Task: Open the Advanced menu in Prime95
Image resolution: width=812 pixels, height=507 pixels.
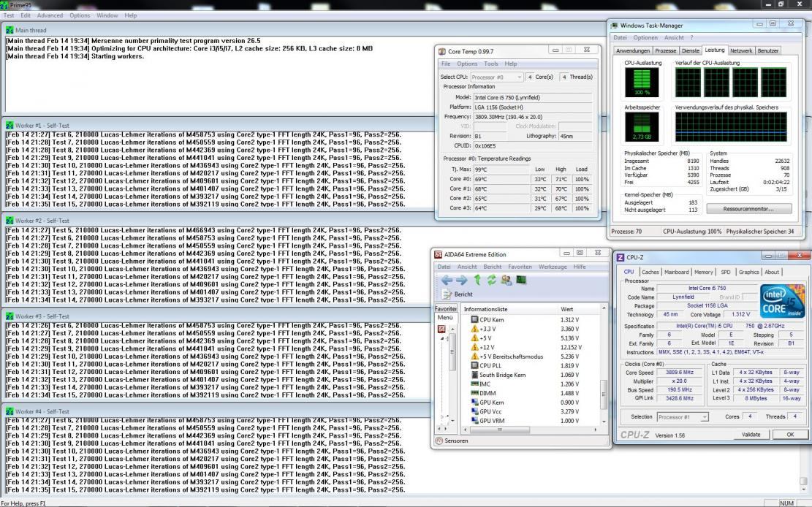Action: (x=50, y=15)
